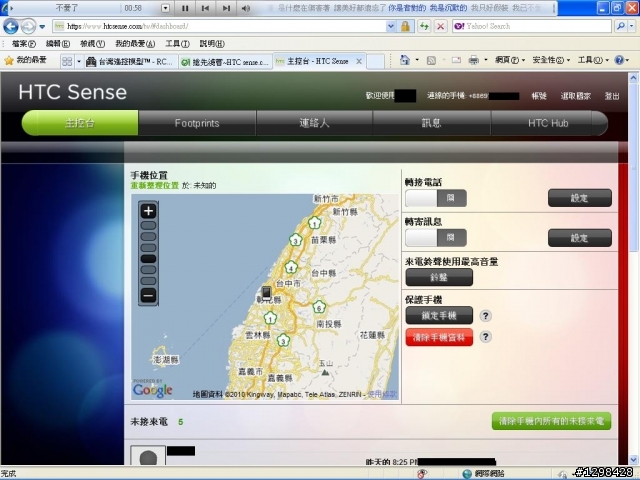Open help icon next to 鎖定手機

coord(485,316)
